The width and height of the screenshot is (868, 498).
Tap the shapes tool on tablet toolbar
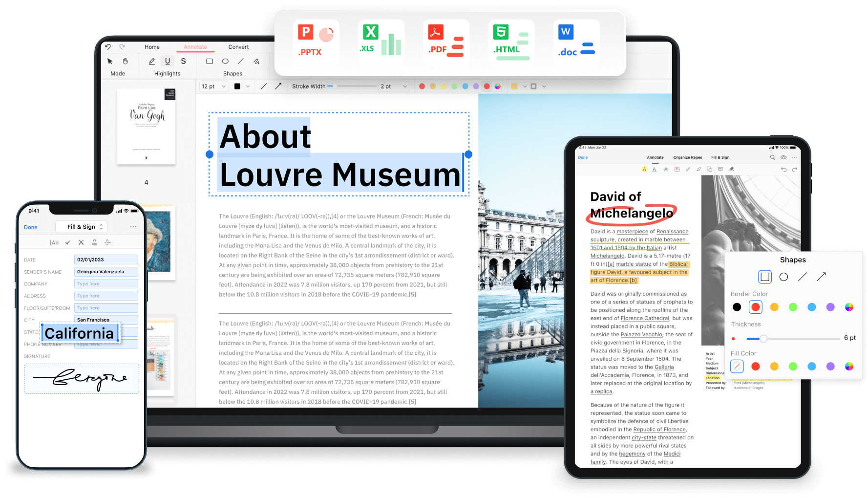[x=710, y=170]
